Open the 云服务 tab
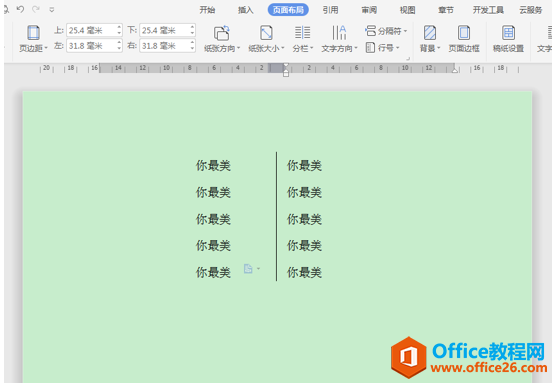Screen dimensions: 554x385 click(x=531, y=10)
